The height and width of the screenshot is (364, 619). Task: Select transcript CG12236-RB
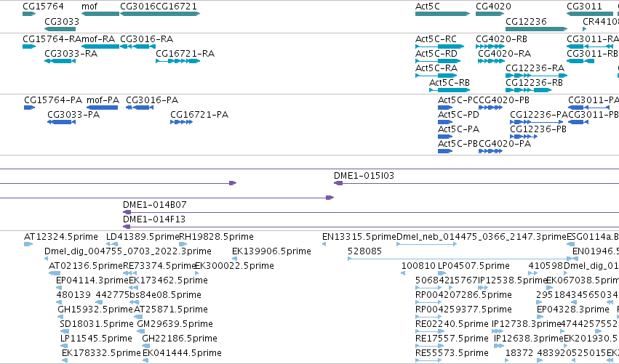coord(534,83)
